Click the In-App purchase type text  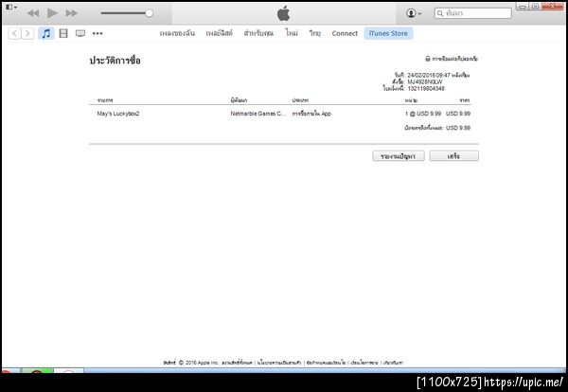coord(311,114)
